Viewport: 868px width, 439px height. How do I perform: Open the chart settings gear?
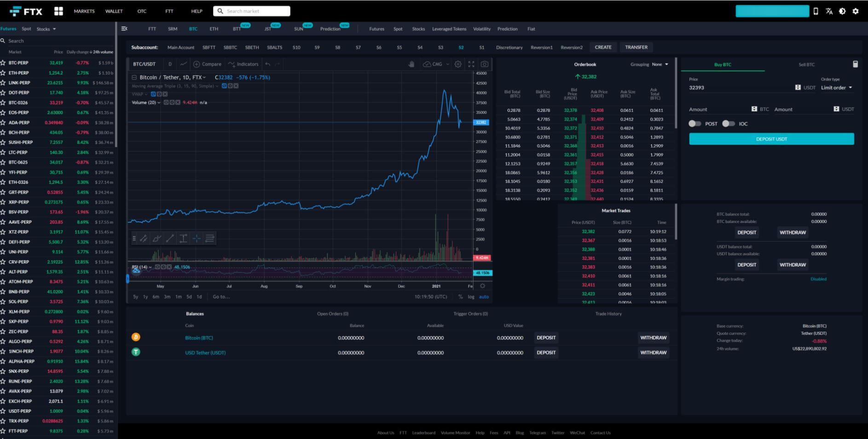(x=458, y=64)
